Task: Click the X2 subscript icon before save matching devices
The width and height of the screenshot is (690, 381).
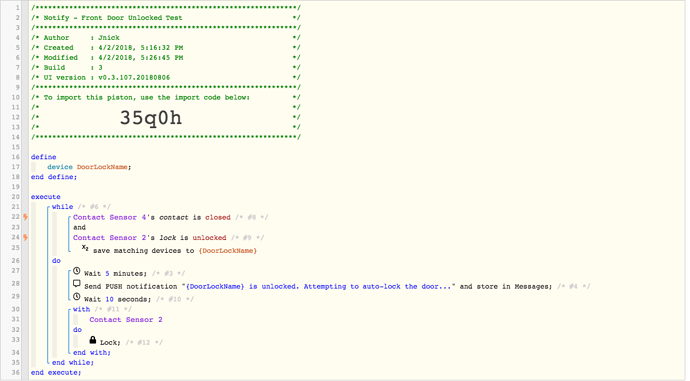Action: (85, 248)
